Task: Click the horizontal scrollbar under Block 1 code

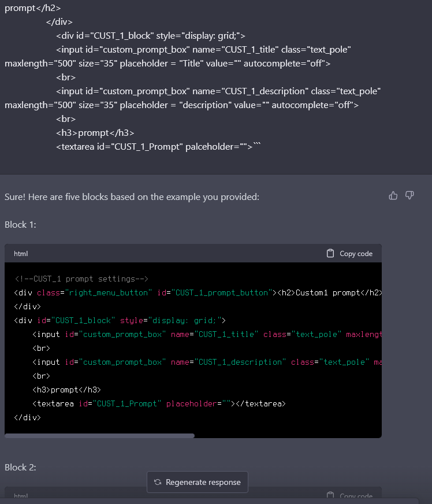Action: (99, 436)
